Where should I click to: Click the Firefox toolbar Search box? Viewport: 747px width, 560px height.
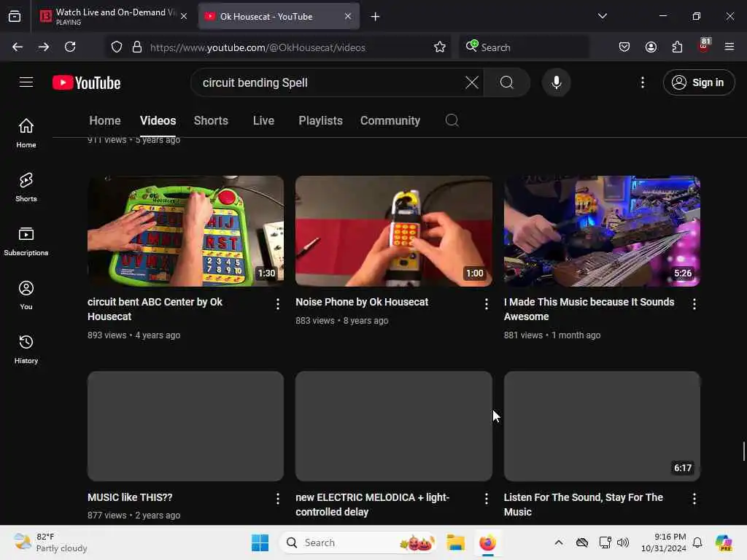tap(524, 47)
